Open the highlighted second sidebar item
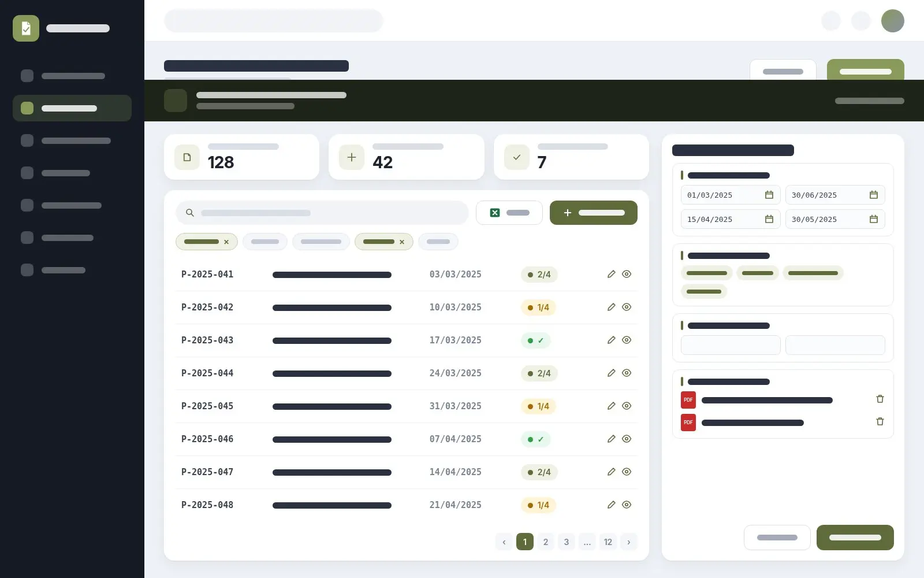This screenshot has height=578, width=924. (x=72, y=108)
